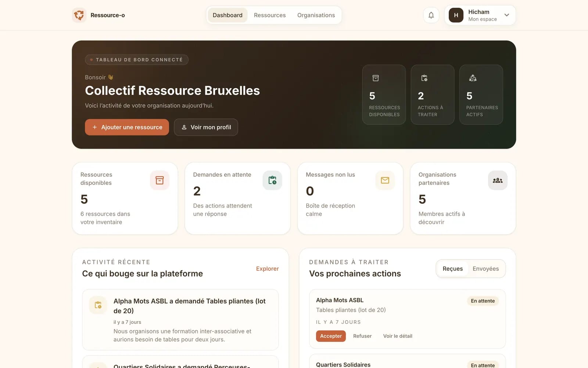The width and height of the screenshot is (588, 368).
Task: Click the Alpha Mots ASBL a demandé Tables pliantes title
Action: (x=190, y=306)
